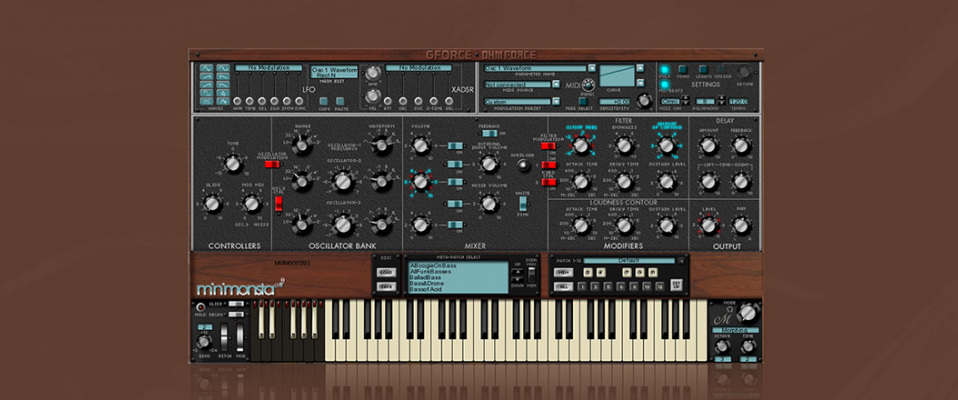Image resolution: width=958 pixels, height=400 pixels.
Task: Click the MIDI Free Select button
Action: pos(583,101)
